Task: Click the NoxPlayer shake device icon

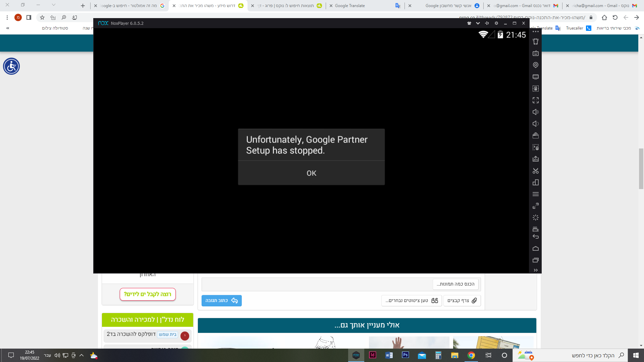Action: 536,42
